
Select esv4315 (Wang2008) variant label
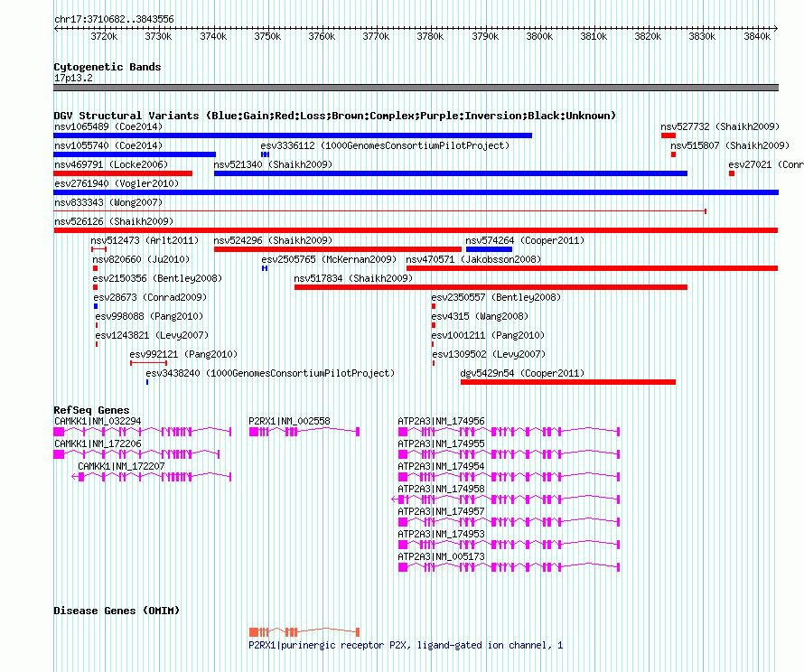[480, 316]
